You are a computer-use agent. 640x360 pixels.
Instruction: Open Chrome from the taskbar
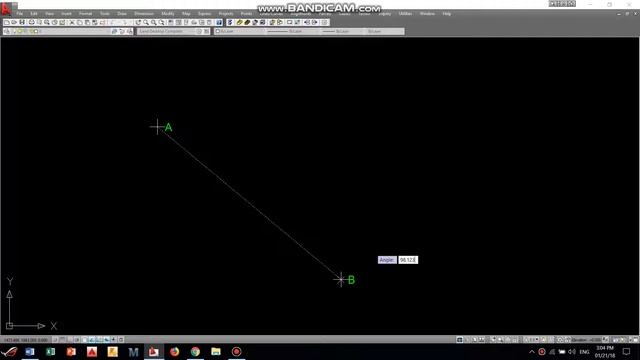[x=196, y=351]
